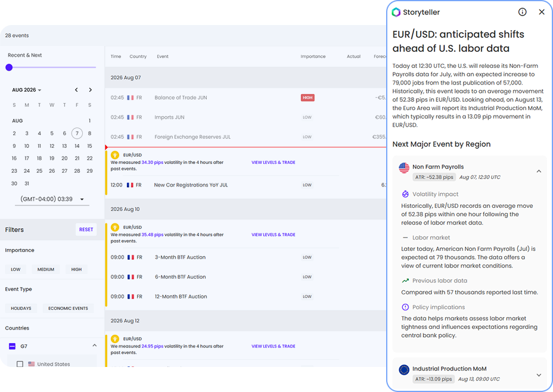Click the Importance column header

[313, 57]
